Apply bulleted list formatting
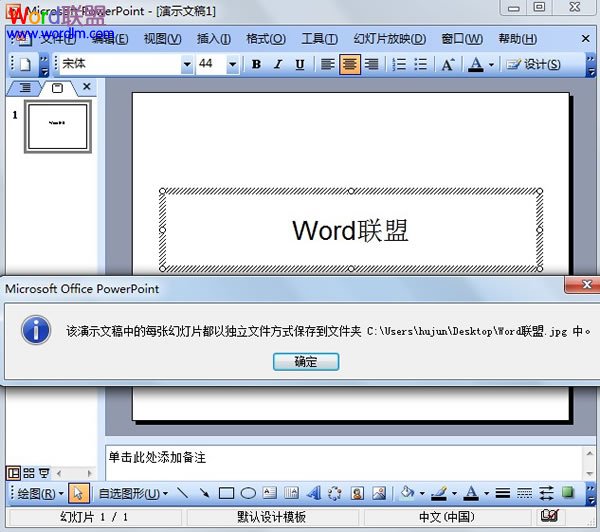The image size is (600, 532). click(421, 64)
